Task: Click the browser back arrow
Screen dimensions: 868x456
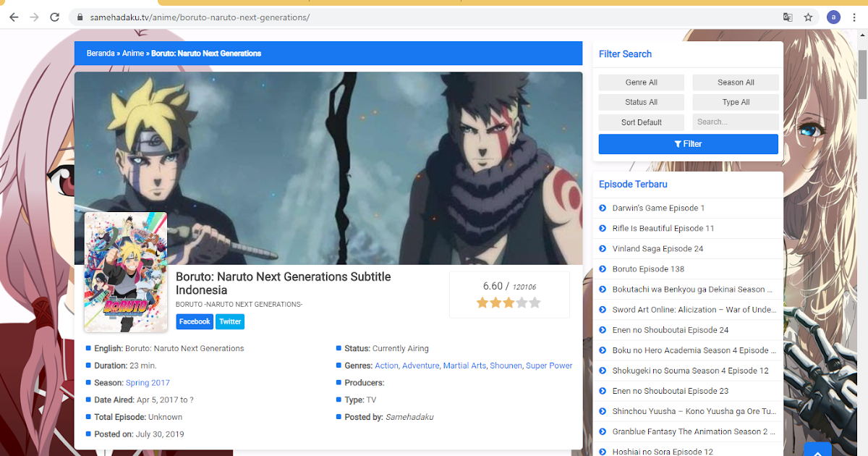Action: 14,17
